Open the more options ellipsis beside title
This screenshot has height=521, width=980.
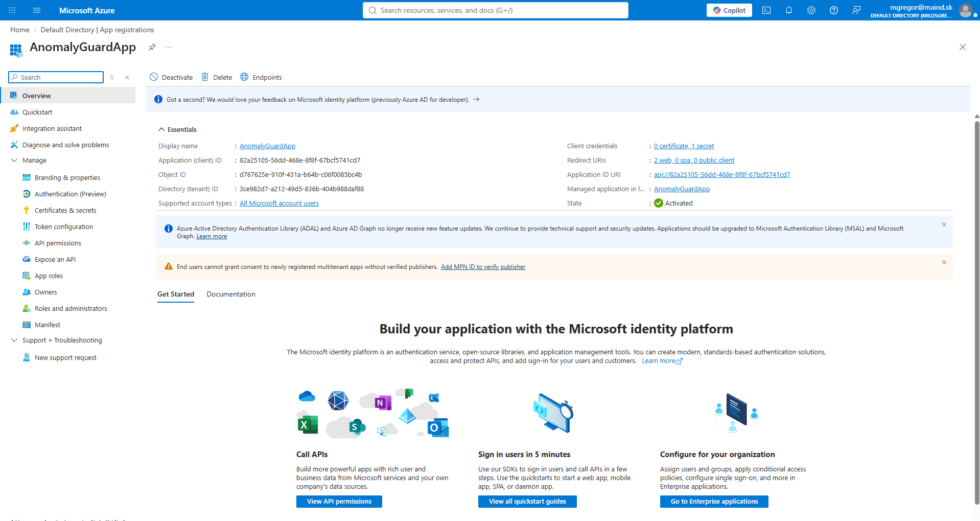click(169, 47)
